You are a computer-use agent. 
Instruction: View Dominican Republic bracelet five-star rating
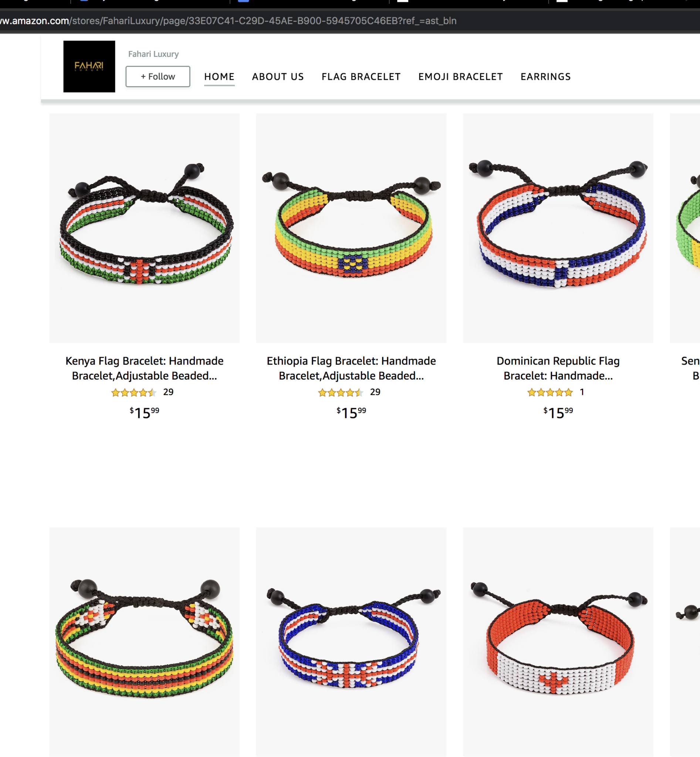[x=550, y=392]
